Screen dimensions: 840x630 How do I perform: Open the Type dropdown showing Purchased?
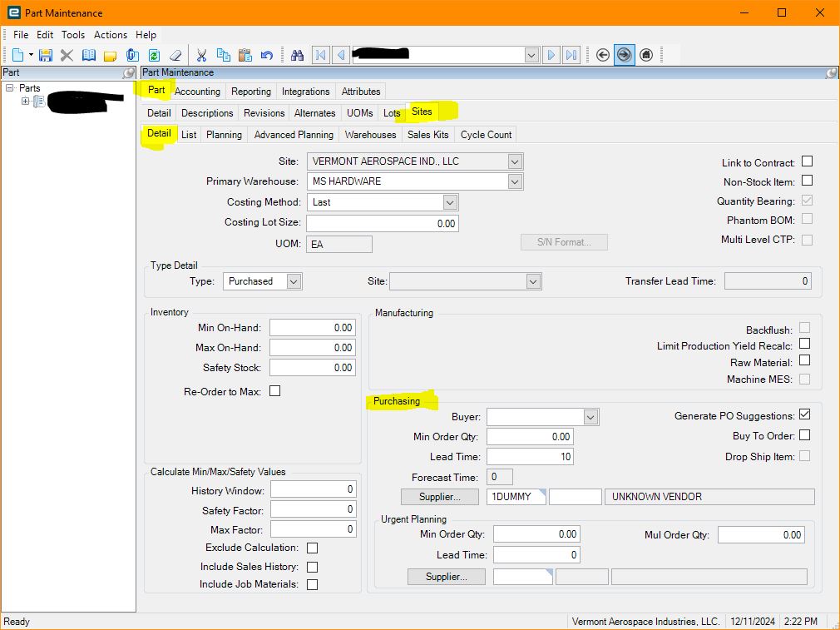pos(294,281)
